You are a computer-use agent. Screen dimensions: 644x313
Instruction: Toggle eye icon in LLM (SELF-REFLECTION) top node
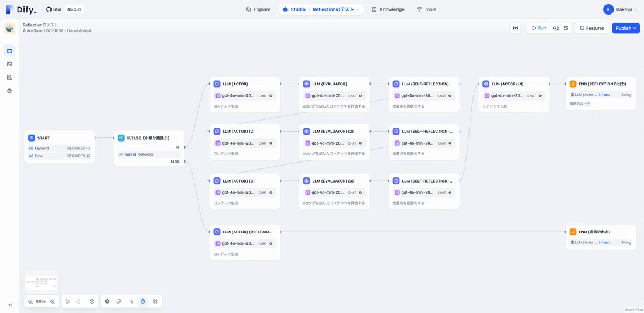450,95
